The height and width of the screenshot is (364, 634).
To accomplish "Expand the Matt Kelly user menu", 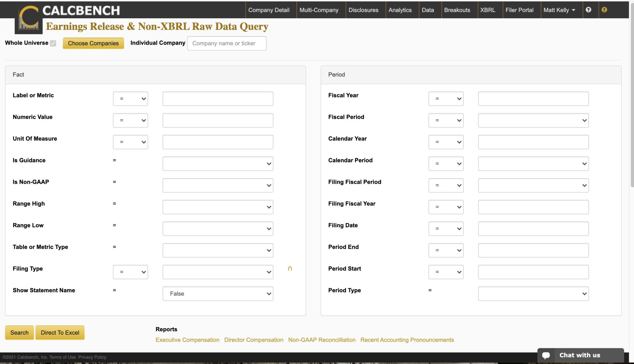I will click(559, 10).
